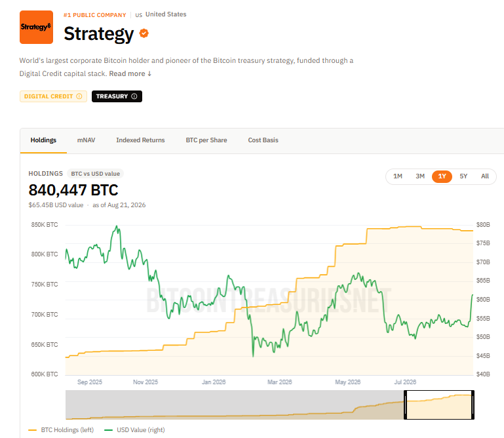
Task: Click the Nov 2025 x-axis label
Action: pos(145,382)
